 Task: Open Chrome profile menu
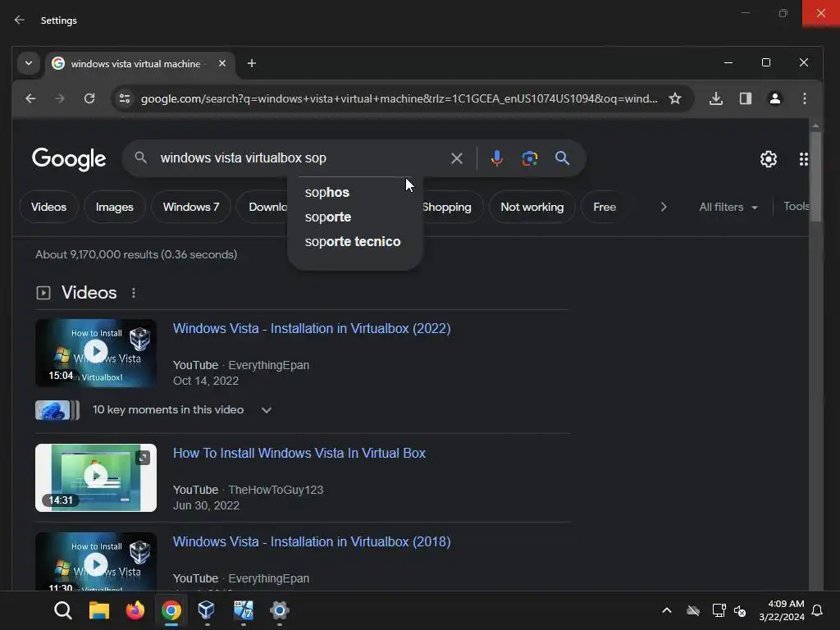pyautogui.click(x=774, y=98)
